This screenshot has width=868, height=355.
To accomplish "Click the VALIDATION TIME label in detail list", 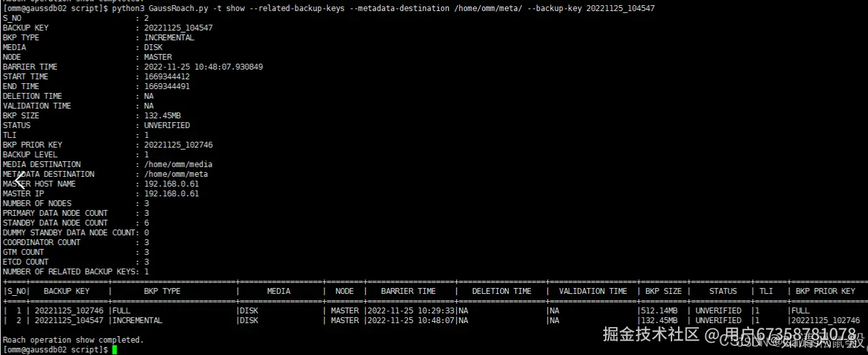I will tap(37, 106).
